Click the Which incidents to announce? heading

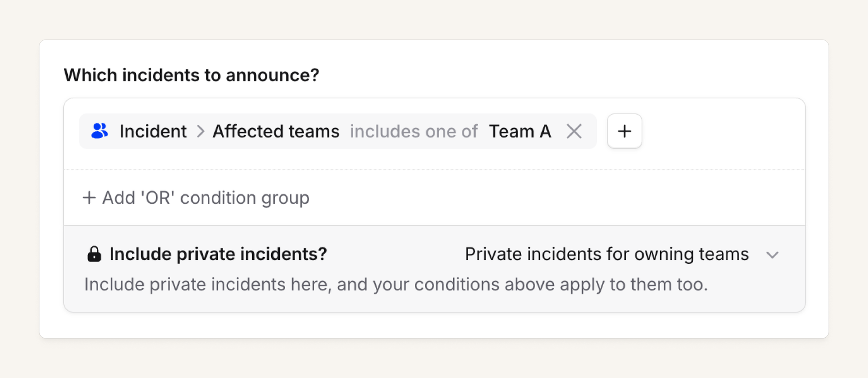tap(191, 75)
